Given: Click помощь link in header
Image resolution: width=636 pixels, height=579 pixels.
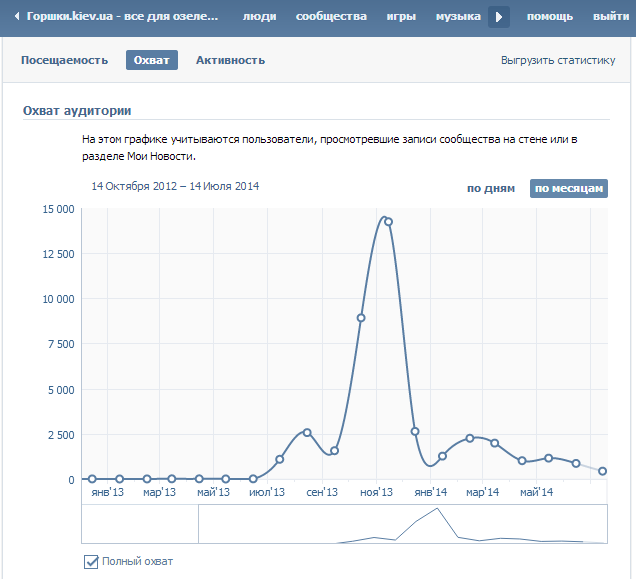Looking at the screenshot, I should (x=549, y=17).
